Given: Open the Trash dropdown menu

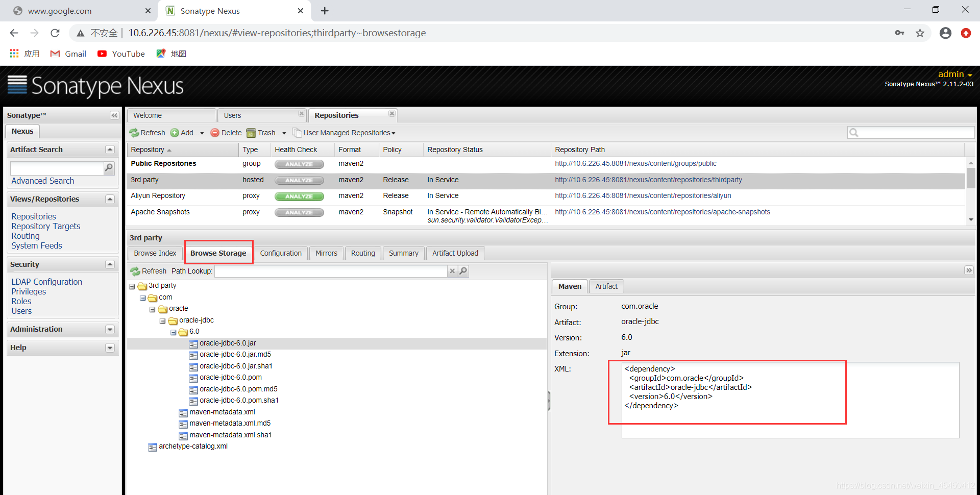Looking at the screenshot, I should 266,133.
